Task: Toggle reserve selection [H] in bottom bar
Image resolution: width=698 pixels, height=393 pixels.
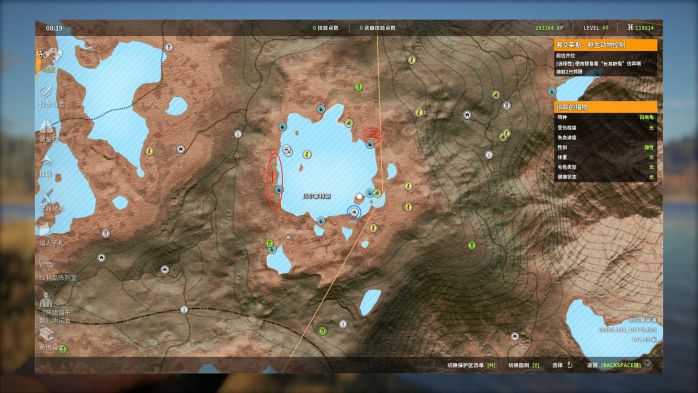Action: point(471,365)
